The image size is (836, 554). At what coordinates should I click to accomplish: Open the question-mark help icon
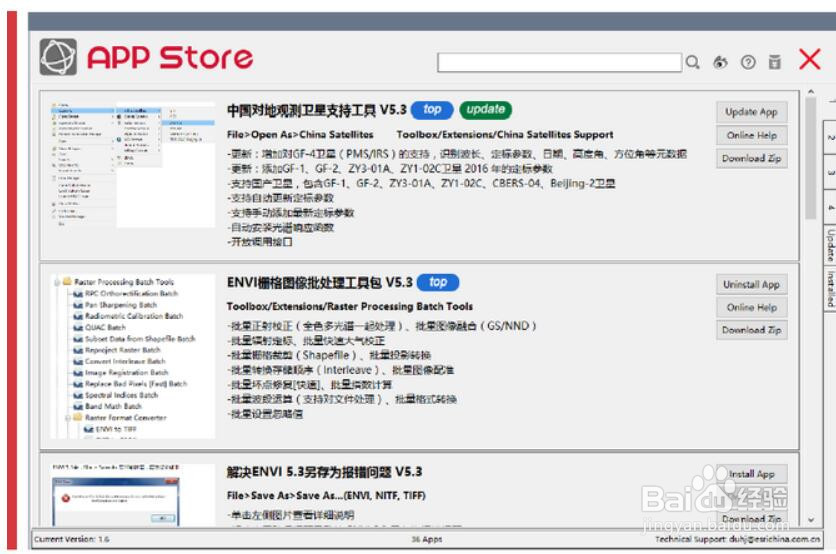748,62
